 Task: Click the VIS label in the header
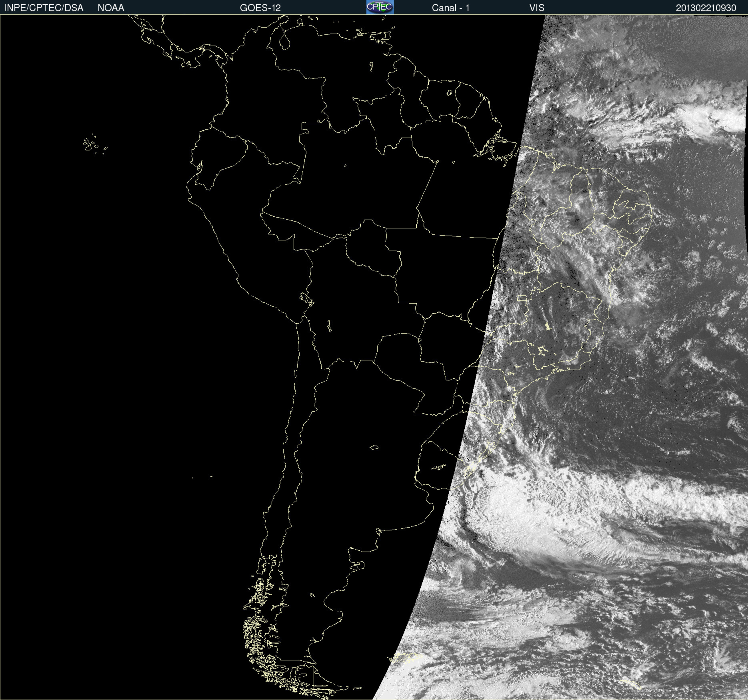pyautogui.click(x=537, y=8)
